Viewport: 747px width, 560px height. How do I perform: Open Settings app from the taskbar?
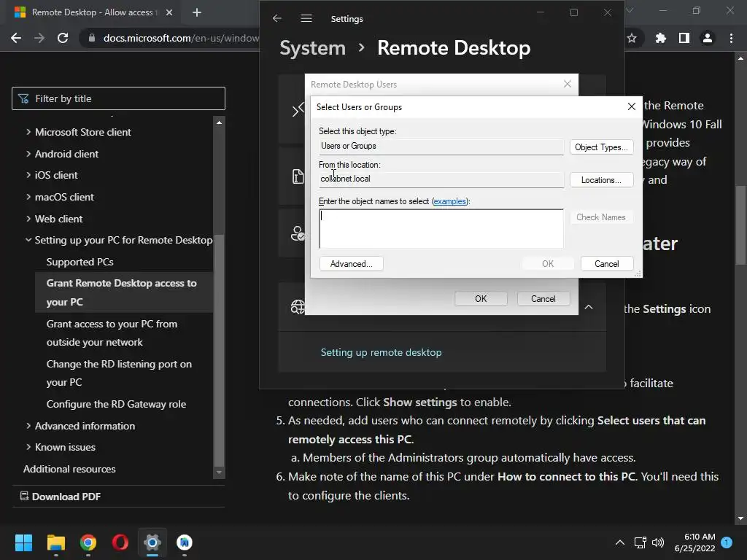152,542
